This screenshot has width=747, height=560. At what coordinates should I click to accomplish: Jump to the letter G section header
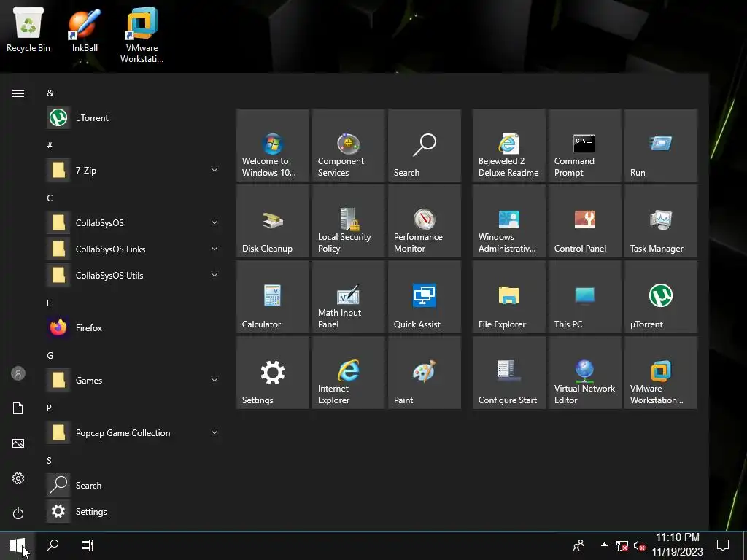pos(50,356)
